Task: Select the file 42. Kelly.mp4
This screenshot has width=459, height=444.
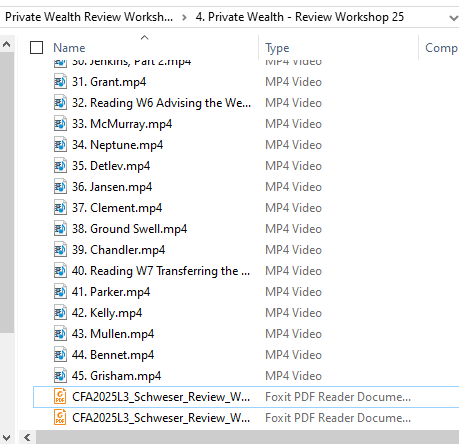Action: pos(107,313)
